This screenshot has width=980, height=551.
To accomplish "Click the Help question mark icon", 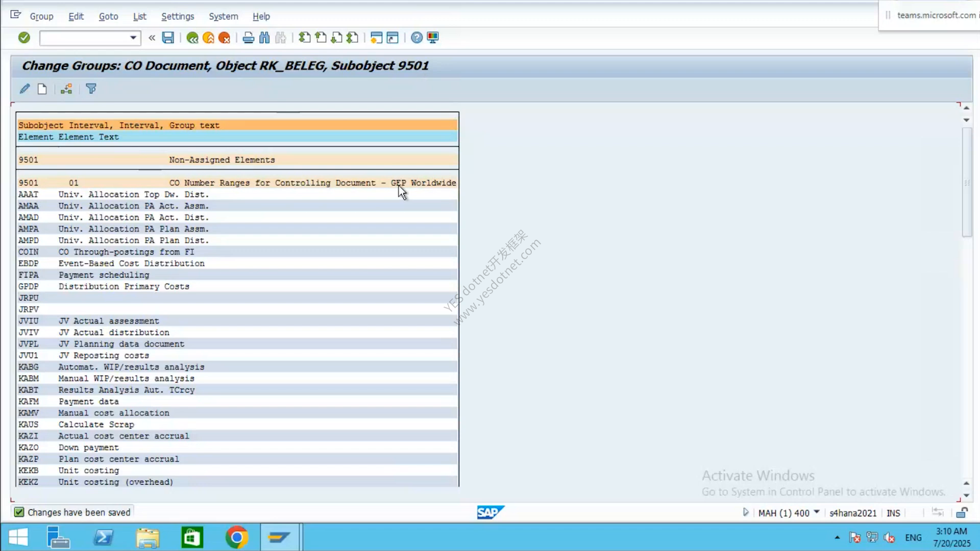I will click(x=416, y=38).
